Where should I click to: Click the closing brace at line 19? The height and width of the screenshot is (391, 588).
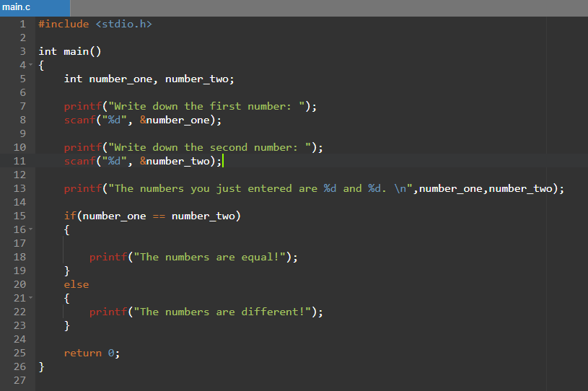coord(67,271)
